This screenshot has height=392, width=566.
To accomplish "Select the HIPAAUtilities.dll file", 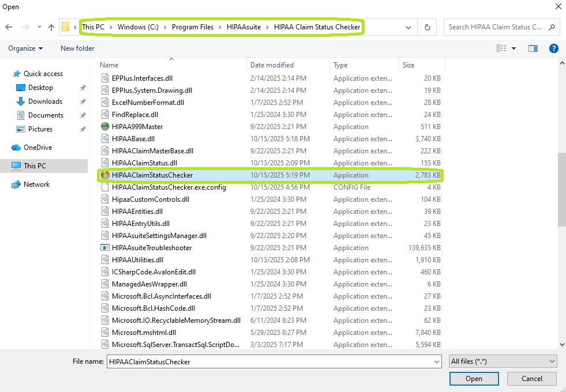I will tap(137, 260).
